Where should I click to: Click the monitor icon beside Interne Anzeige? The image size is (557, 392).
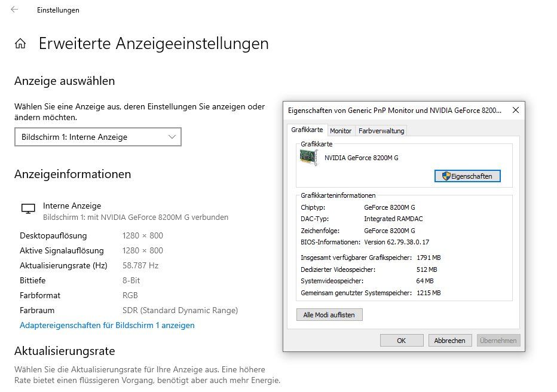[28, 209]
